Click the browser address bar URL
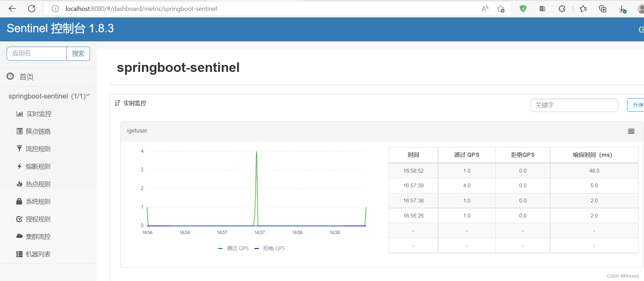 141,9
